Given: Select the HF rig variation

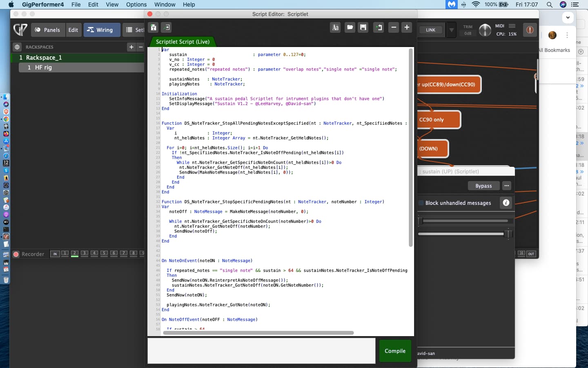Looking at the screenshot, I should 82,67.
